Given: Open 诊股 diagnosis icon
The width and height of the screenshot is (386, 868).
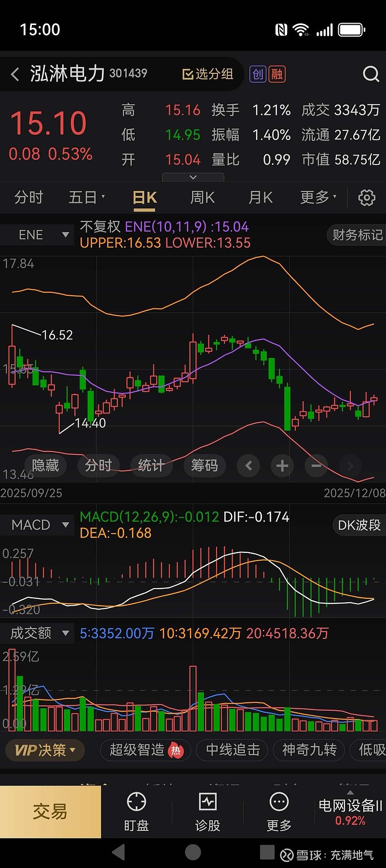Looking at the screenshot, I should click(x=207, y=812).
